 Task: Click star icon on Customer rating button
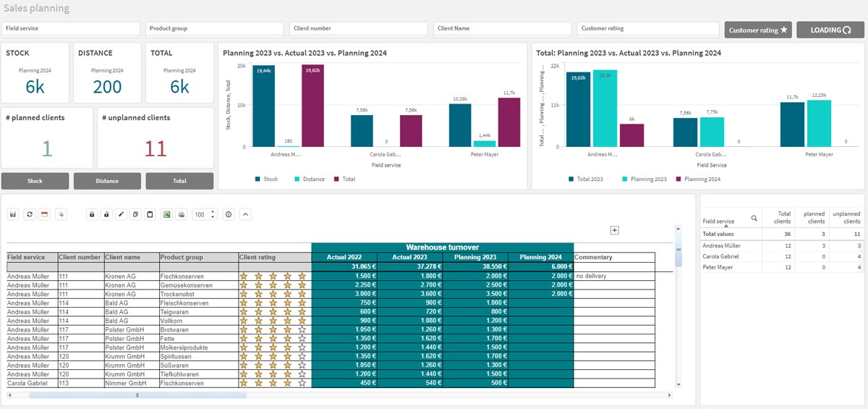[783, 30]
